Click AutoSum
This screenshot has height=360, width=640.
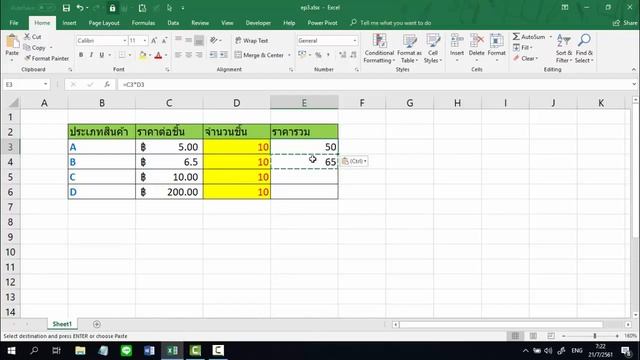pos(529,37)
